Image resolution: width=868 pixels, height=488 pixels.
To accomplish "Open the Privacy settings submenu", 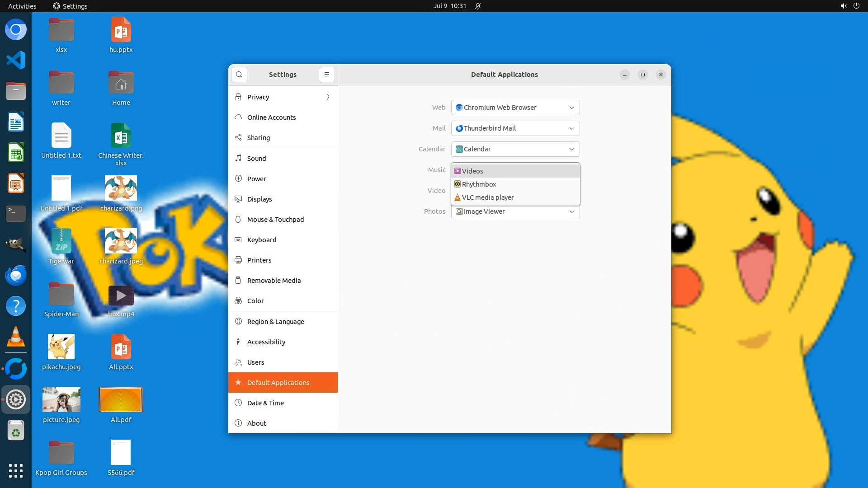I will click(x=283, y=97).
